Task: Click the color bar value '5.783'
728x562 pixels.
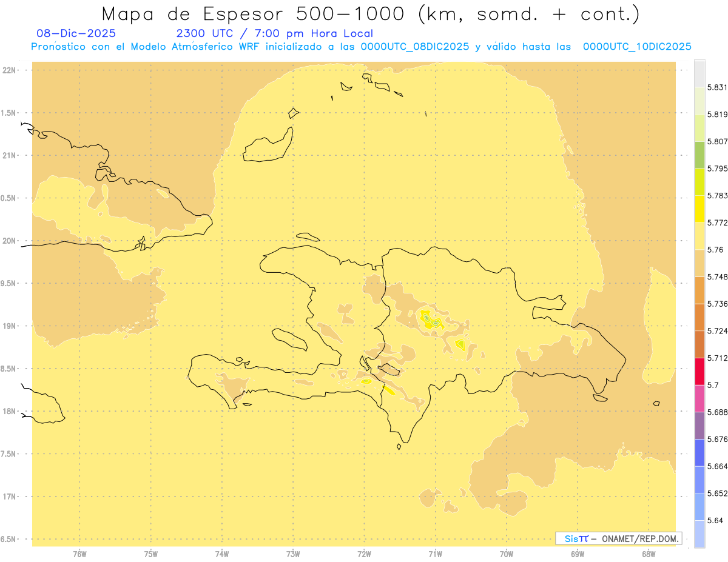Action: [718, 195]
